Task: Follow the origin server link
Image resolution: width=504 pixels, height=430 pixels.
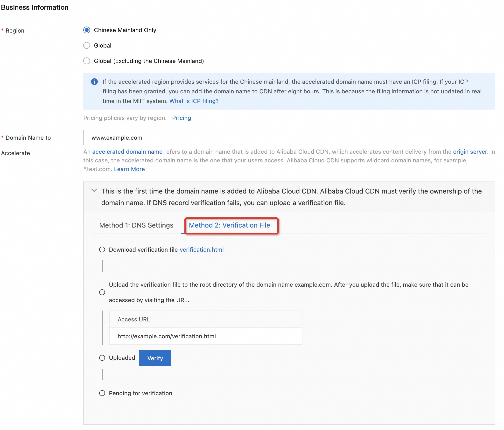Action: 470,152
